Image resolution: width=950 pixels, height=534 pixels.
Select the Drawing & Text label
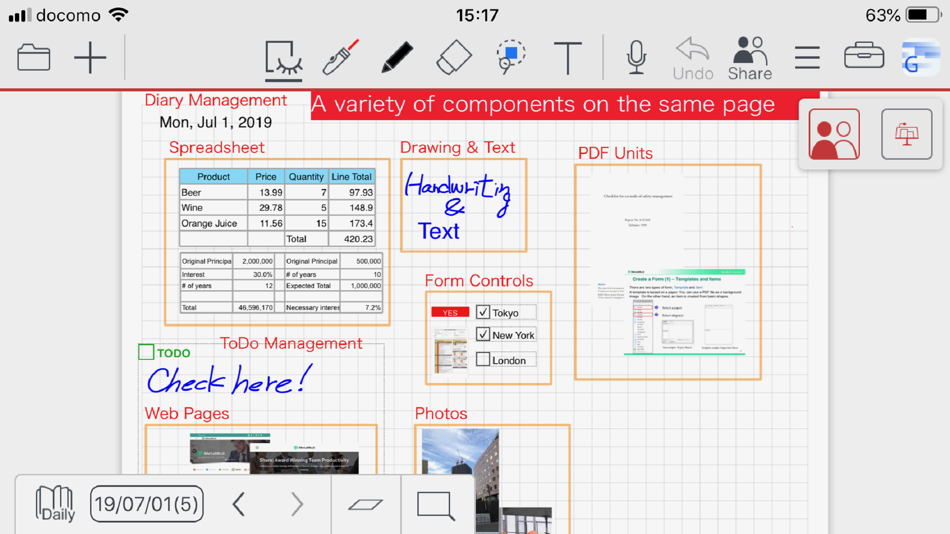pos(457,147)
